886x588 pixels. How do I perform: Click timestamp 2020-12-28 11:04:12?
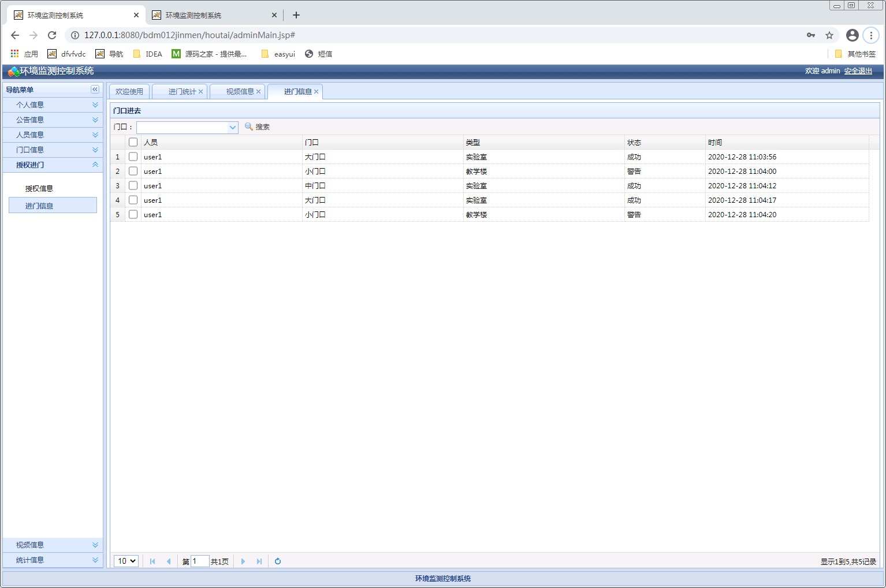click(742, 185)
